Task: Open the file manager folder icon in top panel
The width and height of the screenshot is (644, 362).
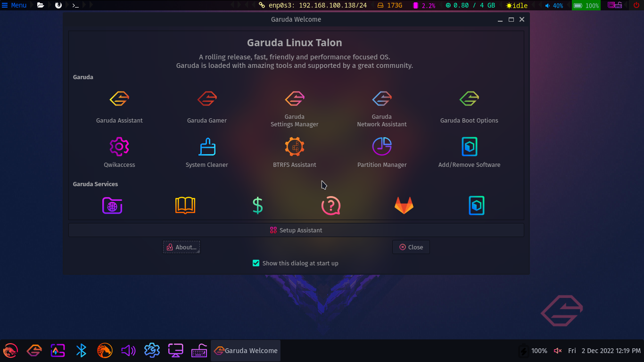Action: pos(41,5)
